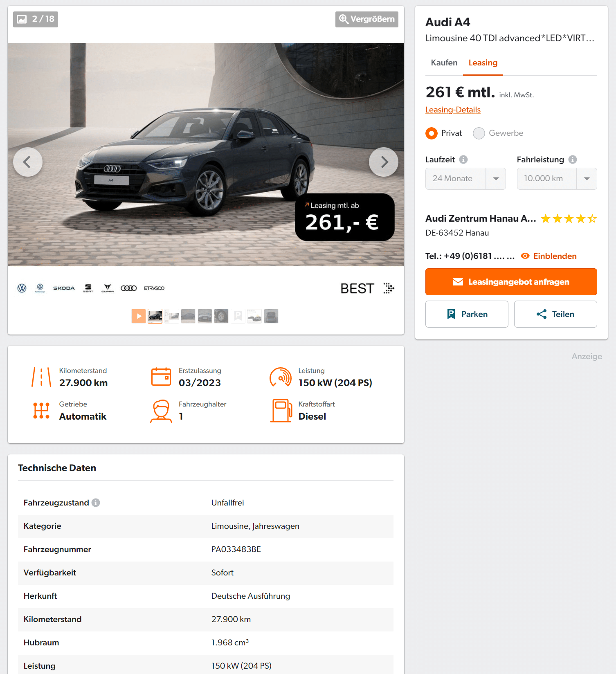The width and height of the screenshot is (616, 674).
Task: Click the Getriebe gearshift icon
Action: [41, 411]
